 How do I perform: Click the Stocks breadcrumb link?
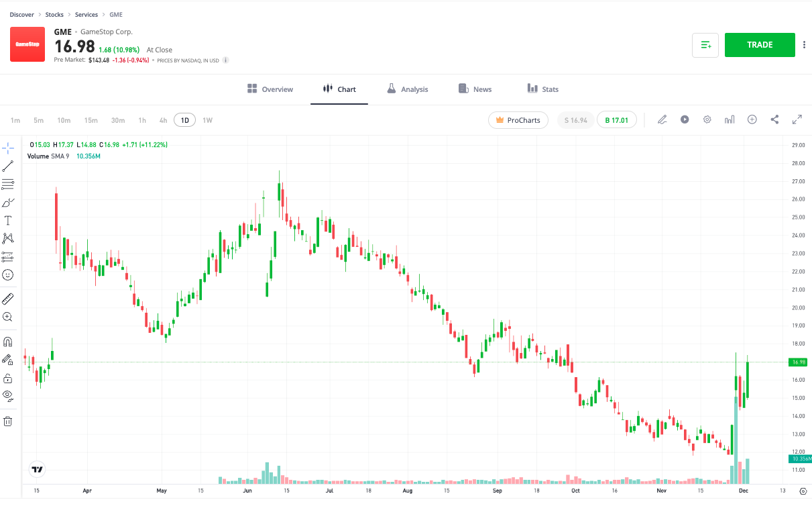(54, 14)
